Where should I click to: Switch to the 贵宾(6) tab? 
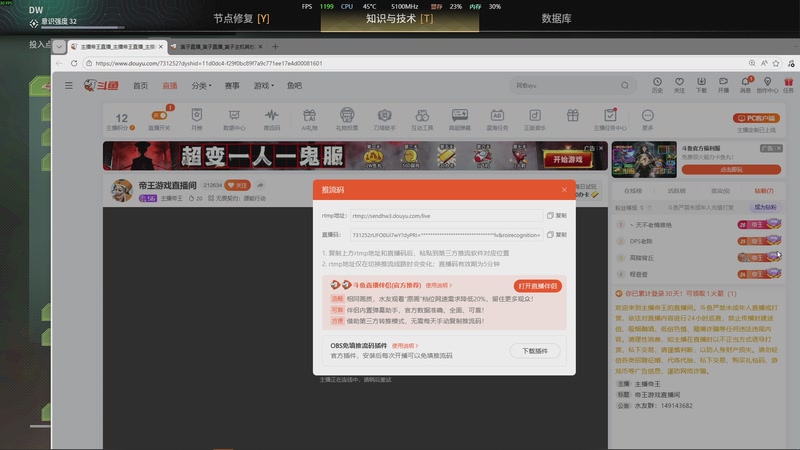click(720, 191)
